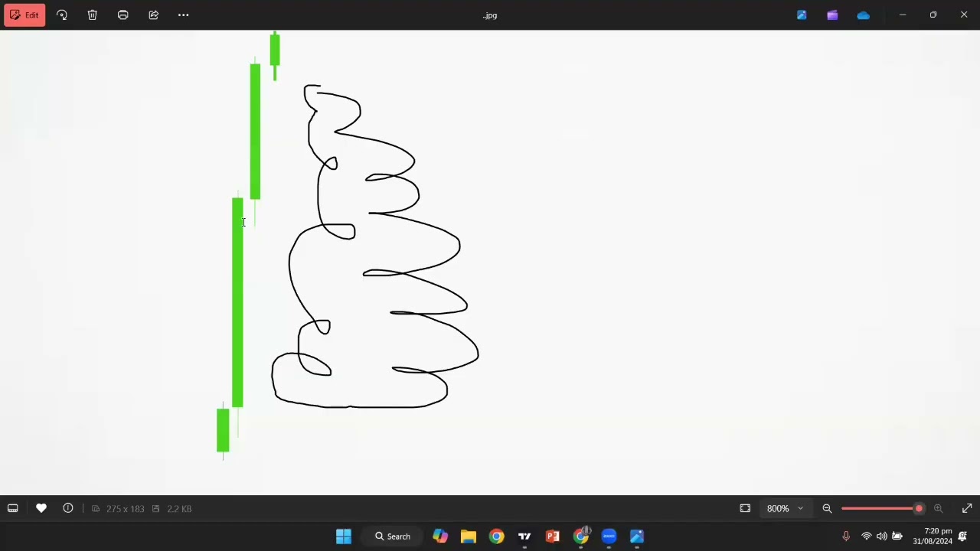
Task: Open the Designer app icon in title bar
Action: [x=802, y=15]
